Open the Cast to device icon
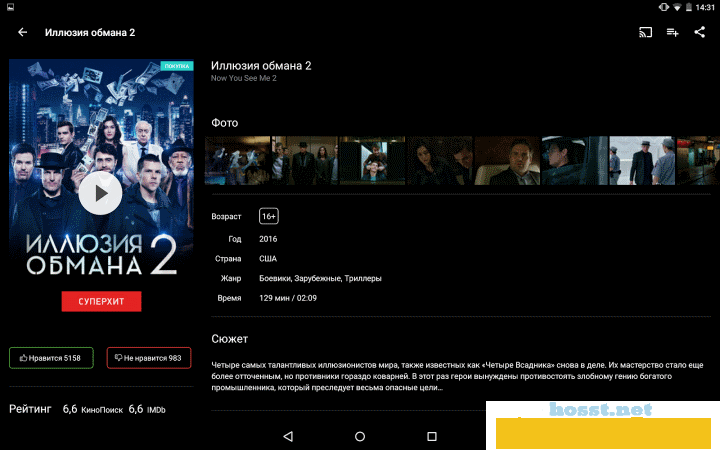This screenshot has height=450, width=720. pos(645,32)
